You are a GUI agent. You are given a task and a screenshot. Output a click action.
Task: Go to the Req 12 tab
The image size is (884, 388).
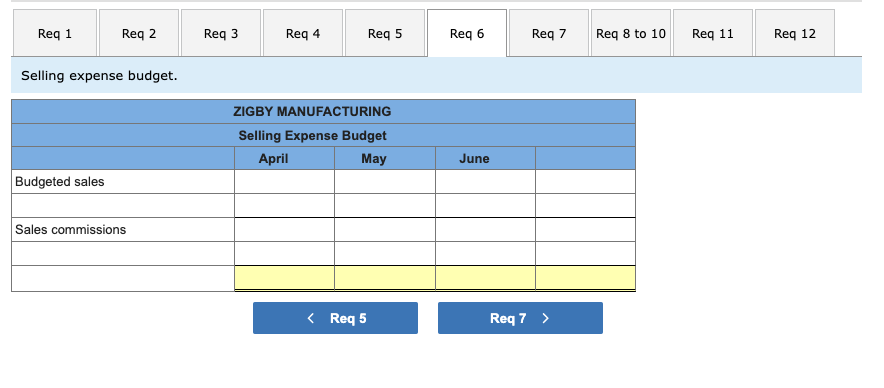[x=795, y=33]
